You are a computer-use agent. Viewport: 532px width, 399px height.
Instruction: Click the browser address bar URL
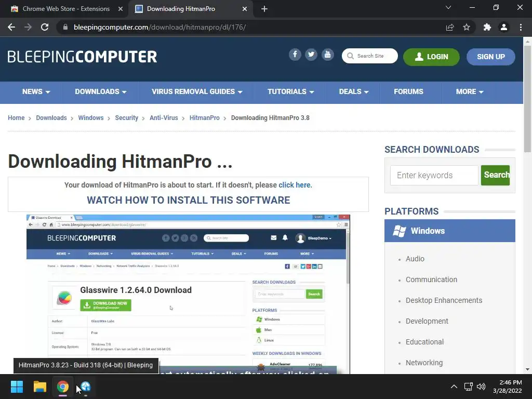click(x=159, y=27)
